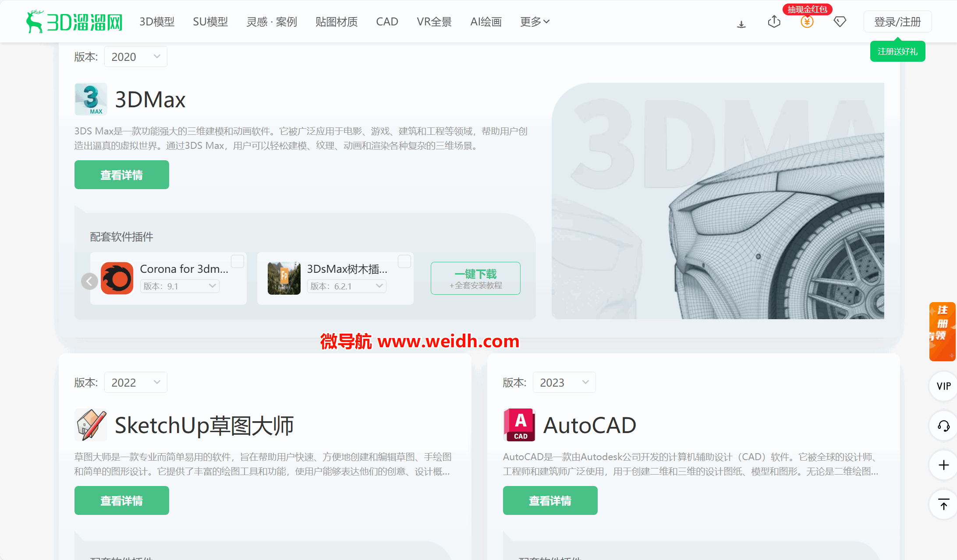
Task: Click the orange 注册 side banner
Action: point(943,331)
